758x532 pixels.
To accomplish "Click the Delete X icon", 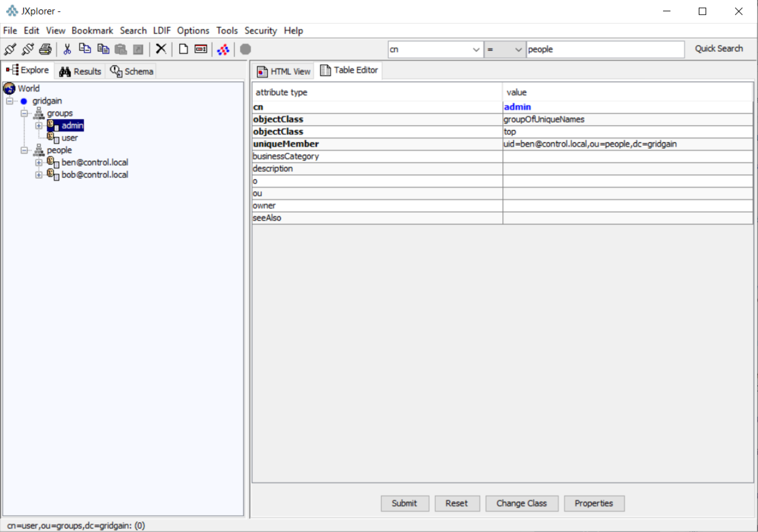I will click(x=161, y=49).
